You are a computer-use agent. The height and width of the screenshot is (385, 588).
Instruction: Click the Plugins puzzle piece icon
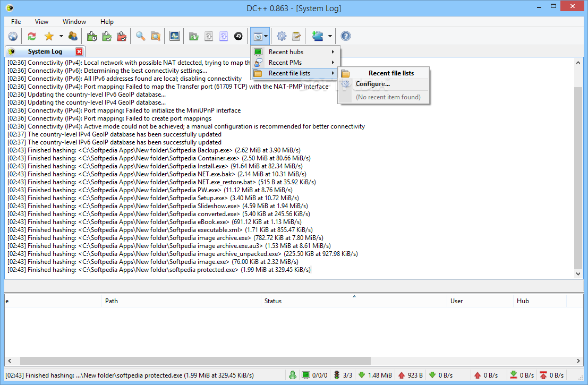[318, 36]
